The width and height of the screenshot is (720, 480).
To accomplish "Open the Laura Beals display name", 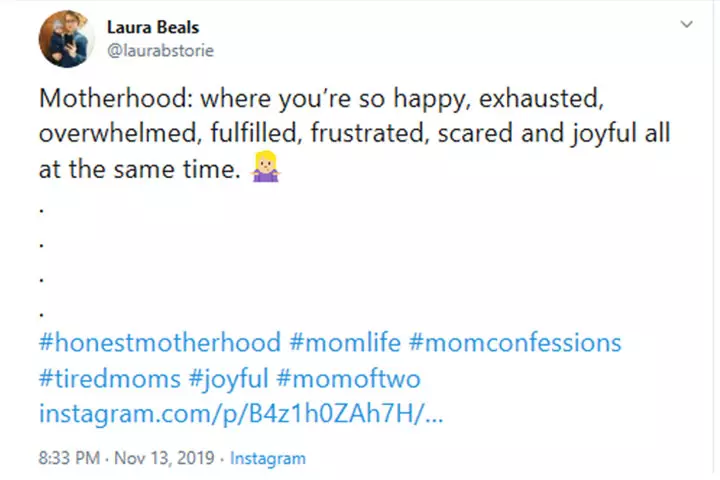I will coord(147,27).
